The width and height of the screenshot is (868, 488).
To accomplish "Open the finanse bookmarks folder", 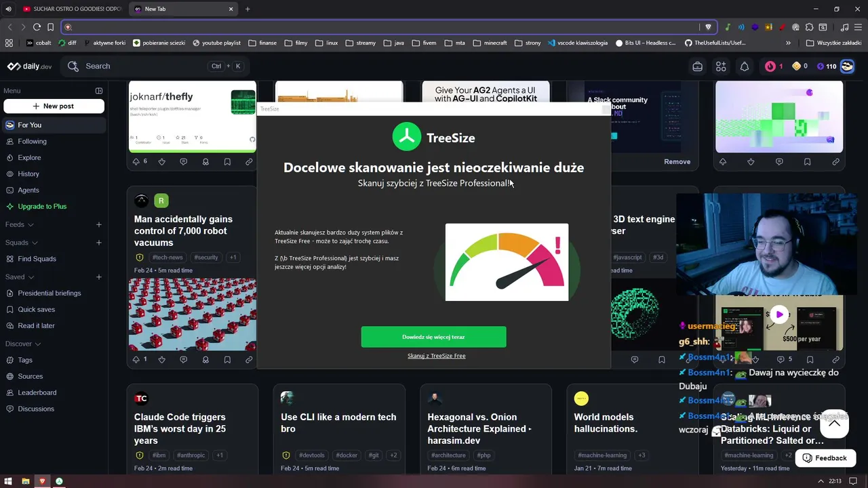I will click(262, 43).
